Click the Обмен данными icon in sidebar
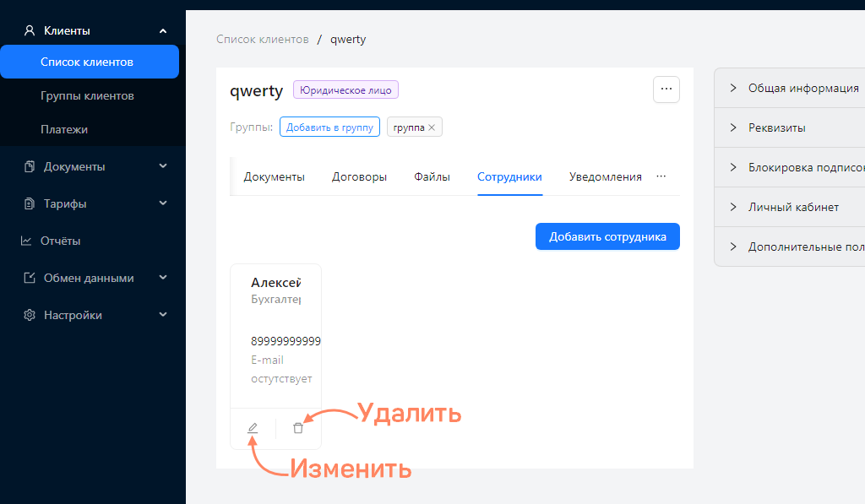Image resolution: width=865 pixels, height=504 pixels. click(29, 278)
